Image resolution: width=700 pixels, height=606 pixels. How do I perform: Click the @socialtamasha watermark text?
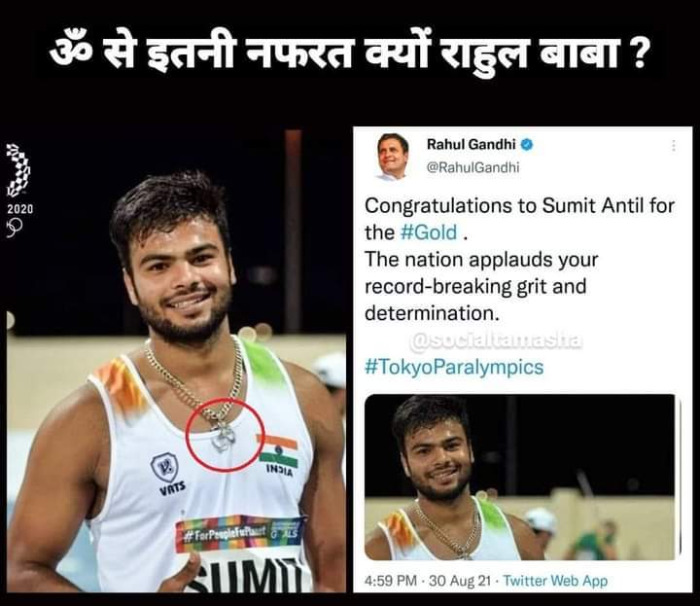pyautogui.click(x=496, y=340)
